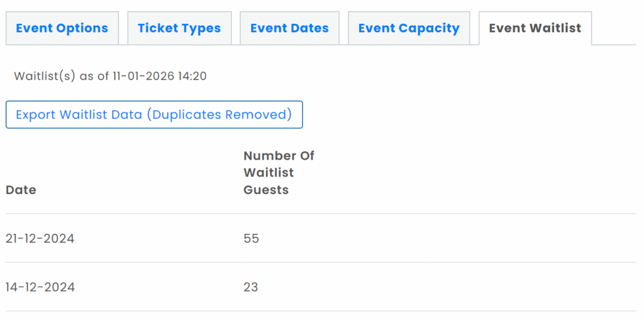Select the Event Capacity tab

409,28
